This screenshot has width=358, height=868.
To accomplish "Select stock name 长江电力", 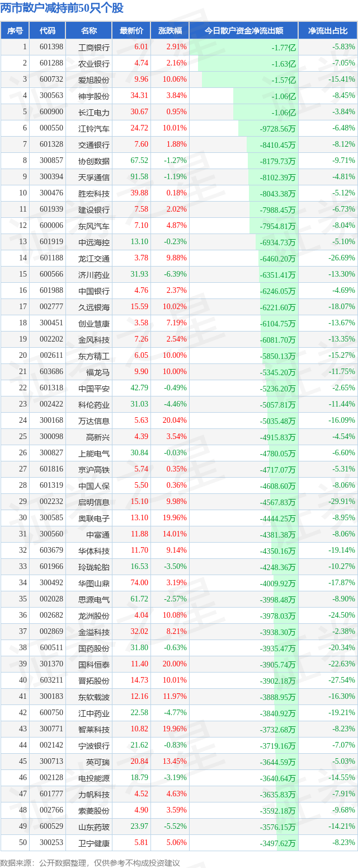I will pyautogui.click(x=94, y=113).
